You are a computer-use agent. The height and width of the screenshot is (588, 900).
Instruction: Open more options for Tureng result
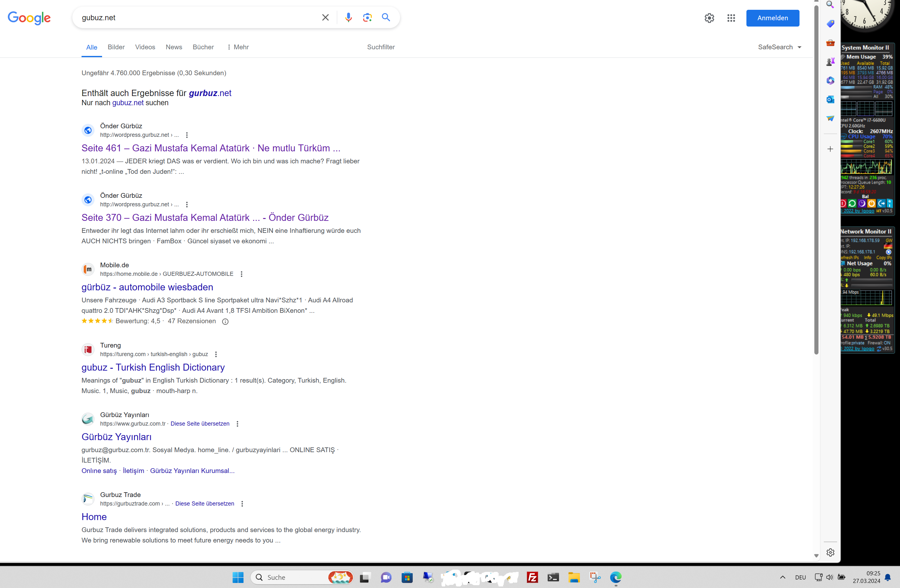(x=216, y=354)
